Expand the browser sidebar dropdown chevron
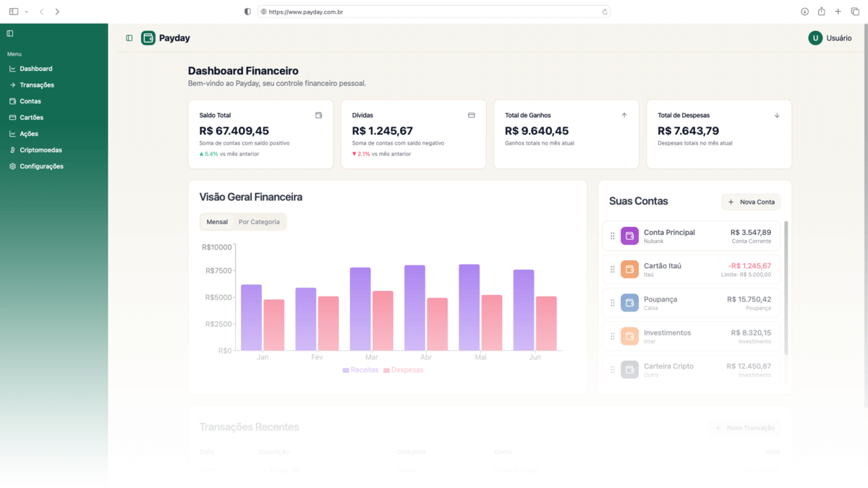This screenshot has height=488, width=868. pyautogui.click(x=26, y=12)
